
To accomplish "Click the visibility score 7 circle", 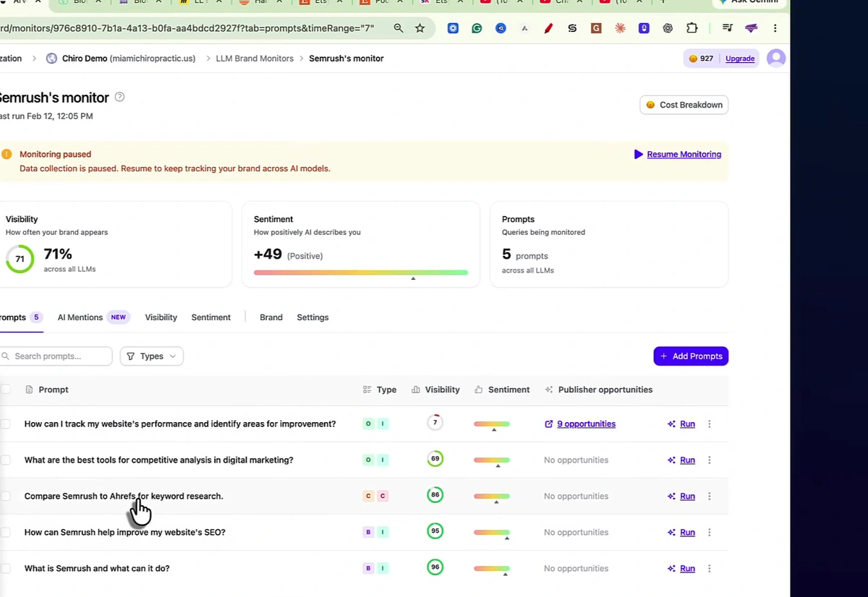I will 435,423.
